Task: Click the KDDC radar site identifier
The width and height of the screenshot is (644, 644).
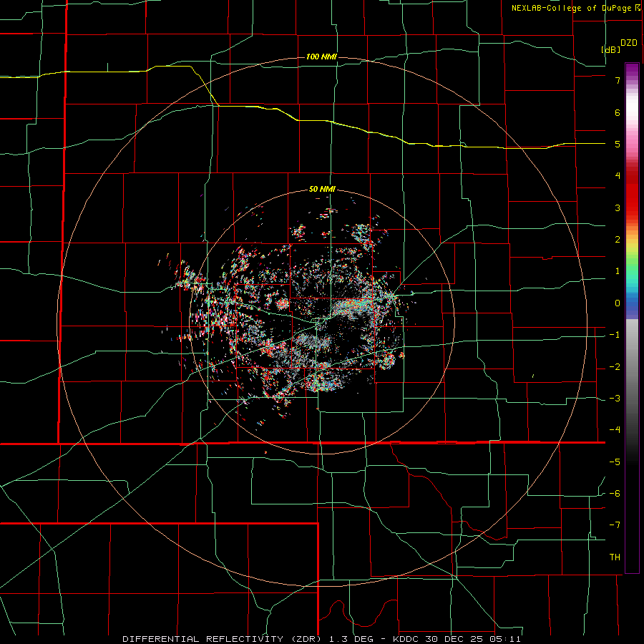Action: pyautogui.click(x=405, y=639)
